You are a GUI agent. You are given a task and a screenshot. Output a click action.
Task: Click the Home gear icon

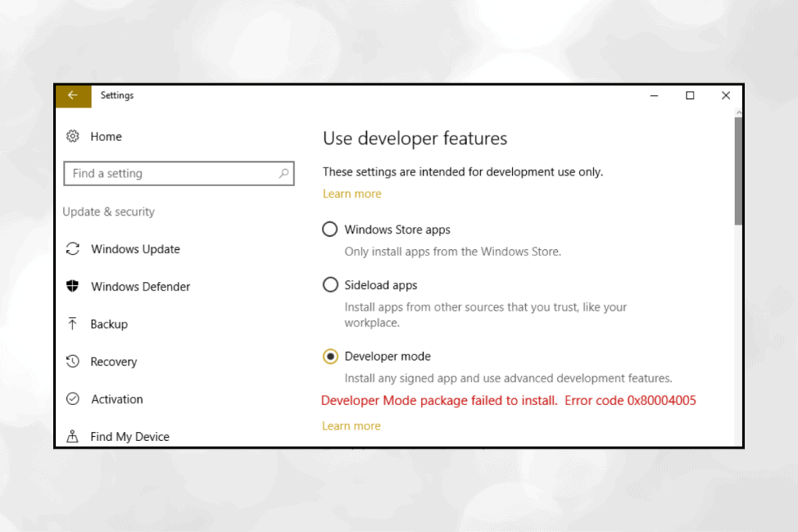coord(72,136)
